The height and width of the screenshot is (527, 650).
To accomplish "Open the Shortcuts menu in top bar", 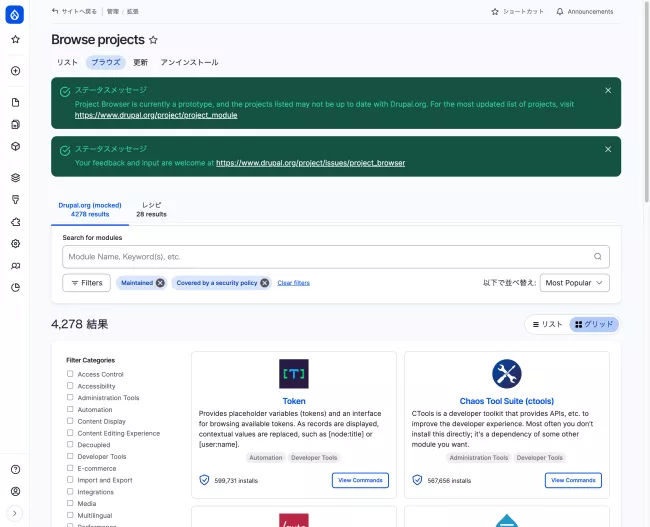I will tap(517, 12).
